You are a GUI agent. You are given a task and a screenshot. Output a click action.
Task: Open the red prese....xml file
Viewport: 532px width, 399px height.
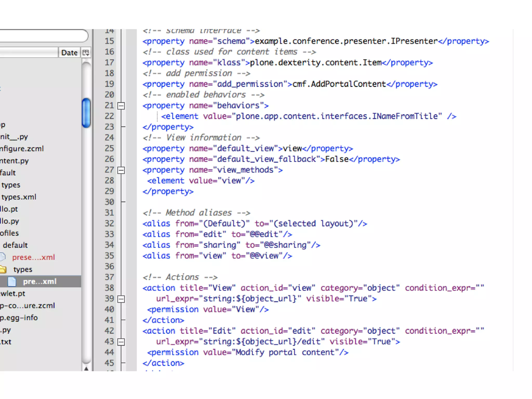pyautogui.click(x=33, y=257)
